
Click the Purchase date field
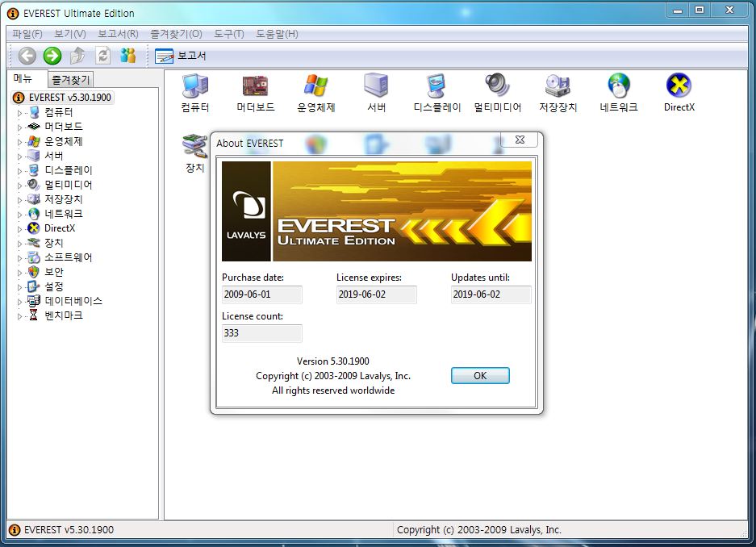pos(261,294)
